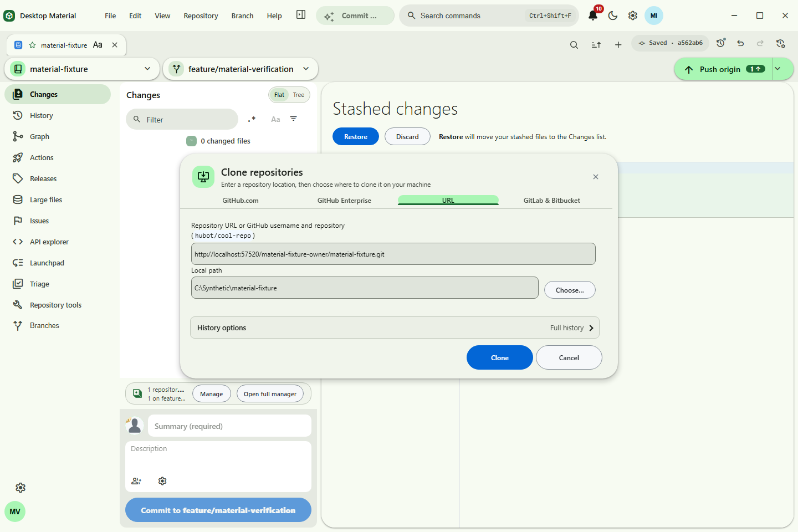798x532 pixels.
Task: Select the GitLab & Bitbucket clone tab
Action: click(552, 200)
